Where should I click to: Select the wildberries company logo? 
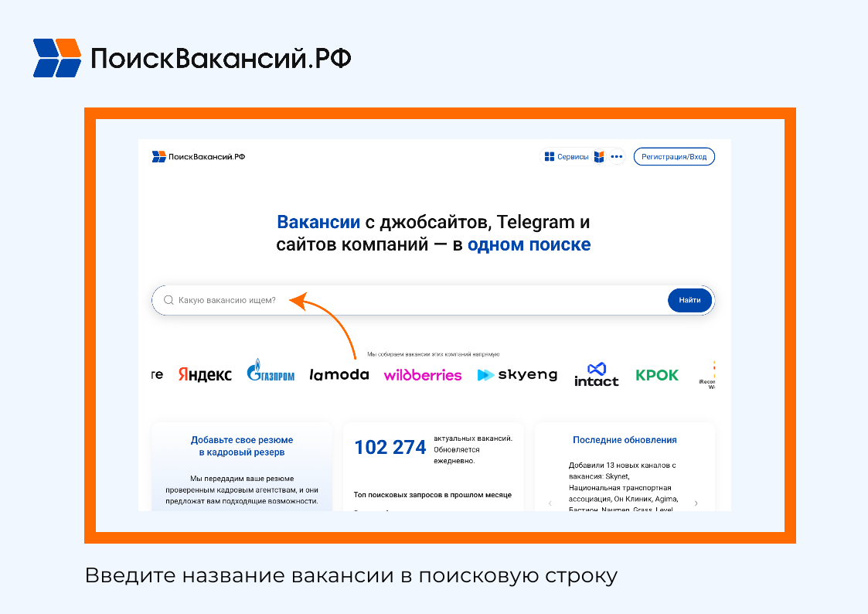(x=423, y=375)
